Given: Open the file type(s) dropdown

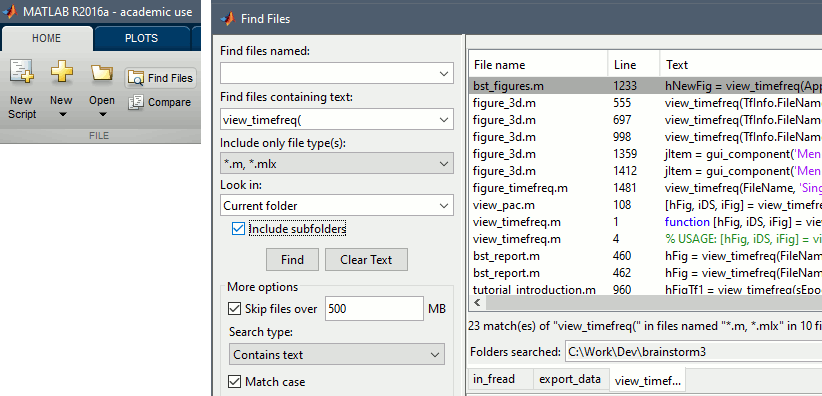Looking at the screenshot, I should click(444, 164).
